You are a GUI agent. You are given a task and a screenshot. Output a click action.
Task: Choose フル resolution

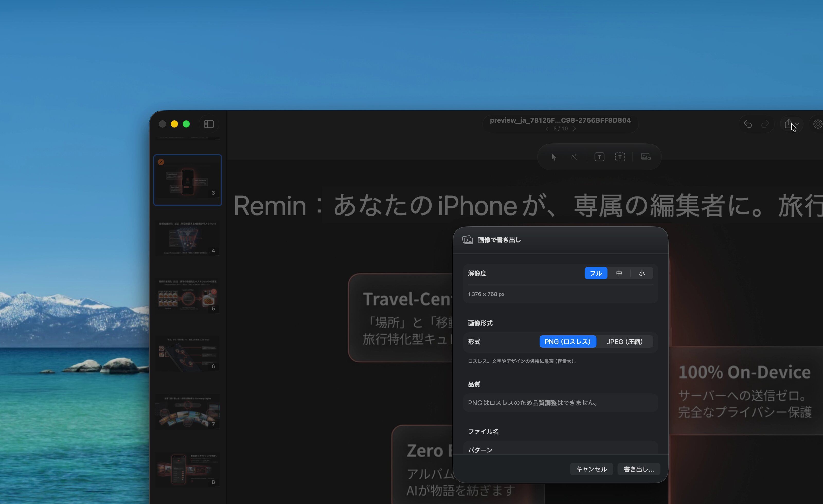(x=596, y=273)
